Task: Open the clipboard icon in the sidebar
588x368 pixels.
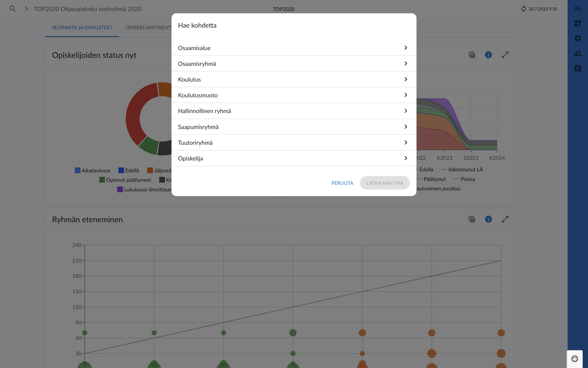Action: [x=578, y=68]
